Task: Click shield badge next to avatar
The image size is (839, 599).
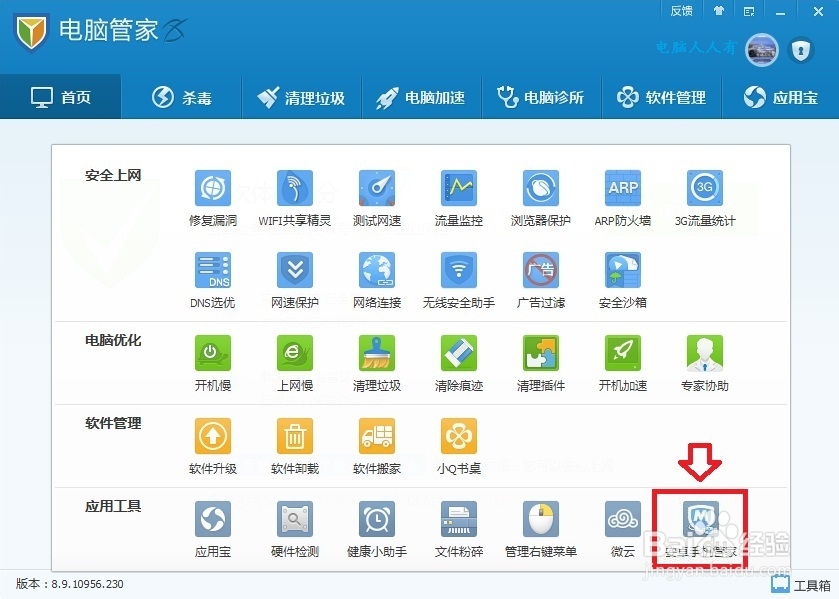Action: pyautogui.click(x=800, y=50)
